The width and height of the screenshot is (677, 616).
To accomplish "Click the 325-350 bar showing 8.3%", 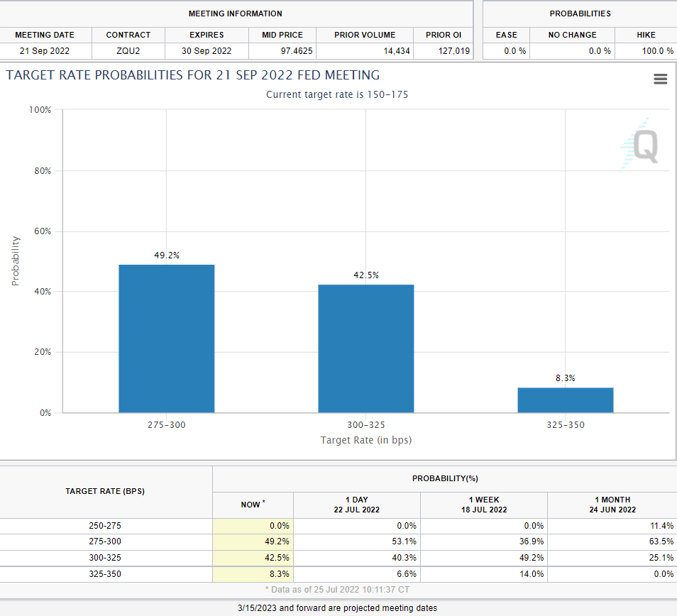I will (x=565, y=400).
